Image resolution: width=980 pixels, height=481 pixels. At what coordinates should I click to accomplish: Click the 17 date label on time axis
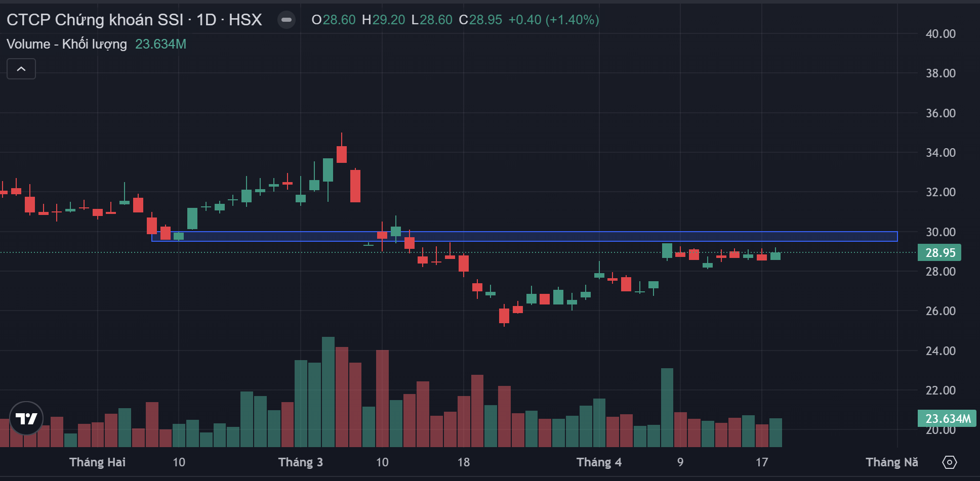pos(761,462)
